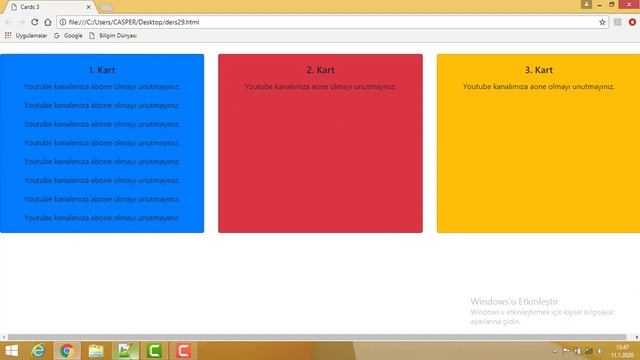Open the green Camtasia icon in taskbar
The image size is (640, 360).
point(154,351)
